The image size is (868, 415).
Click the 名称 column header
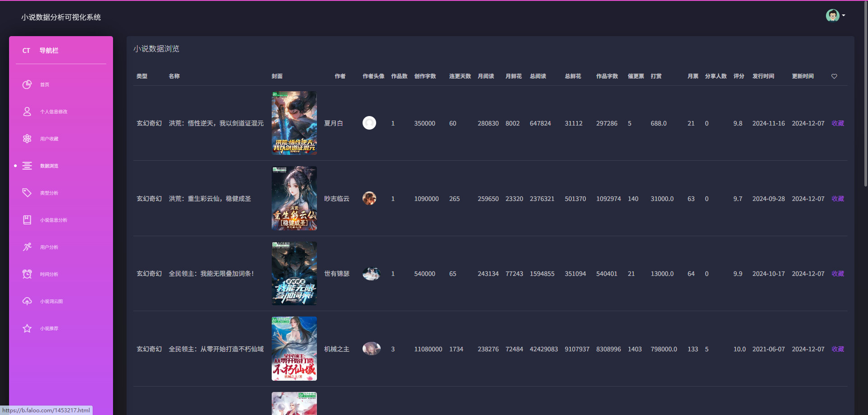point(174,76)
